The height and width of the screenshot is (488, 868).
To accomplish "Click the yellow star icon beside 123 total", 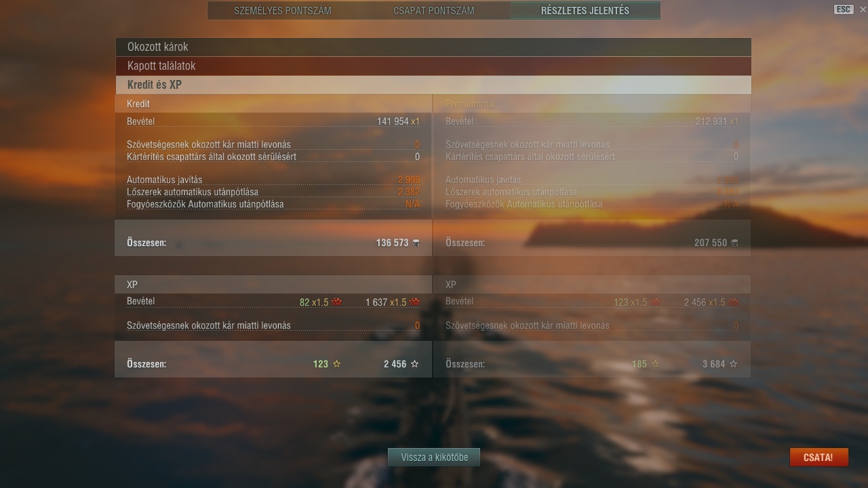I will pyautogui.click(x=337, y=364).
